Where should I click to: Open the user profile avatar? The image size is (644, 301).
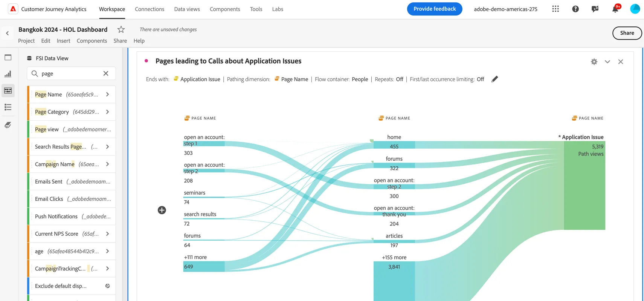pos(635,9)
